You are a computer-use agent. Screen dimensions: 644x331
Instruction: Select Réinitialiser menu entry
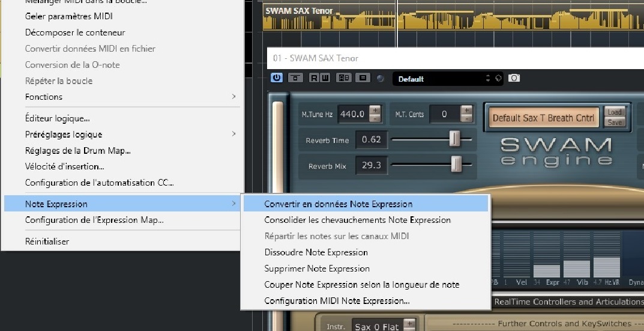(122, 241)
